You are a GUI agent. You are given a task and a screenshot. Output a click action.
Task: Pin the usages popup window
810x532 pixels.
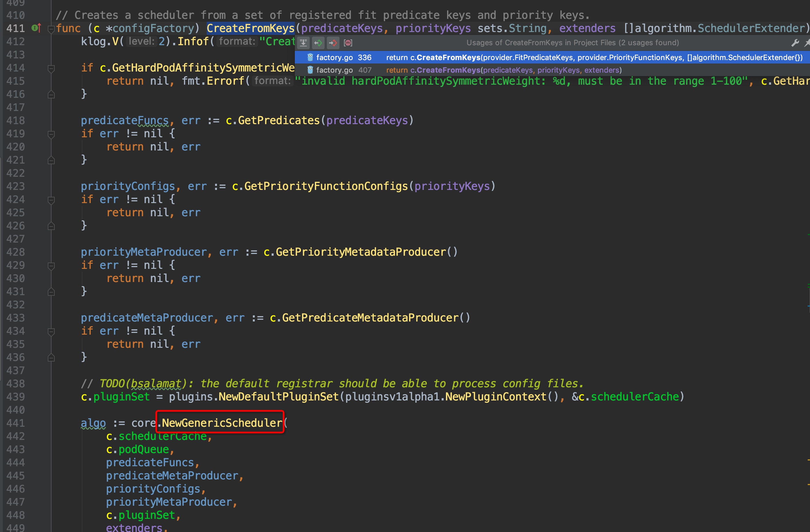tap(807, 43)
